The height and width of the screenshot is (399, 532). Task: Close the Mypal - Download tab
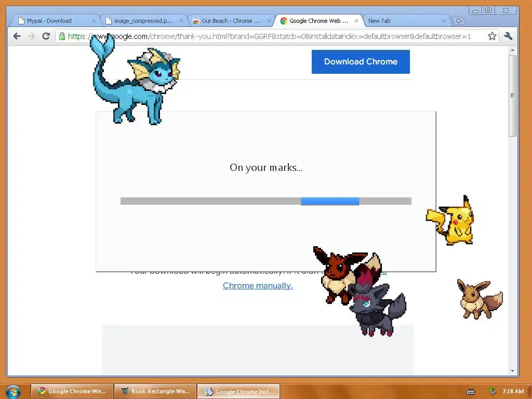pyautogui.click(x=94, y=21)
